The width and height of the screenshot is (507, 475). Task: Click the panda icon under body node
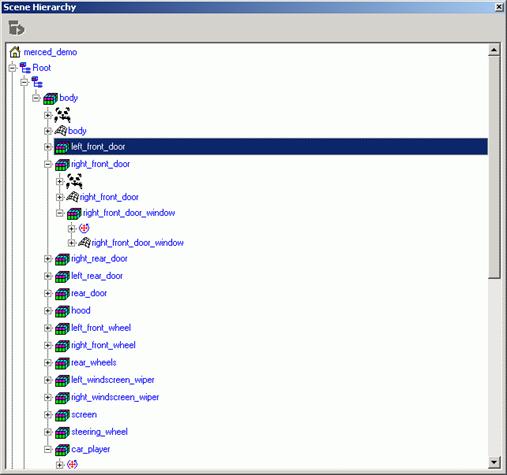(62, 115)
